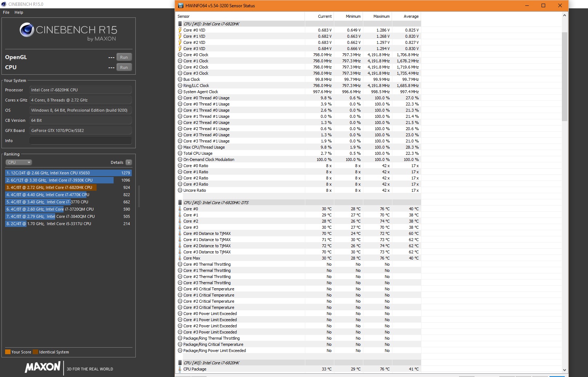This screenshot has width=588, height=377.
Task: Click the thermometer icon next to Core #0 temperature
Action: click(180, 209)
